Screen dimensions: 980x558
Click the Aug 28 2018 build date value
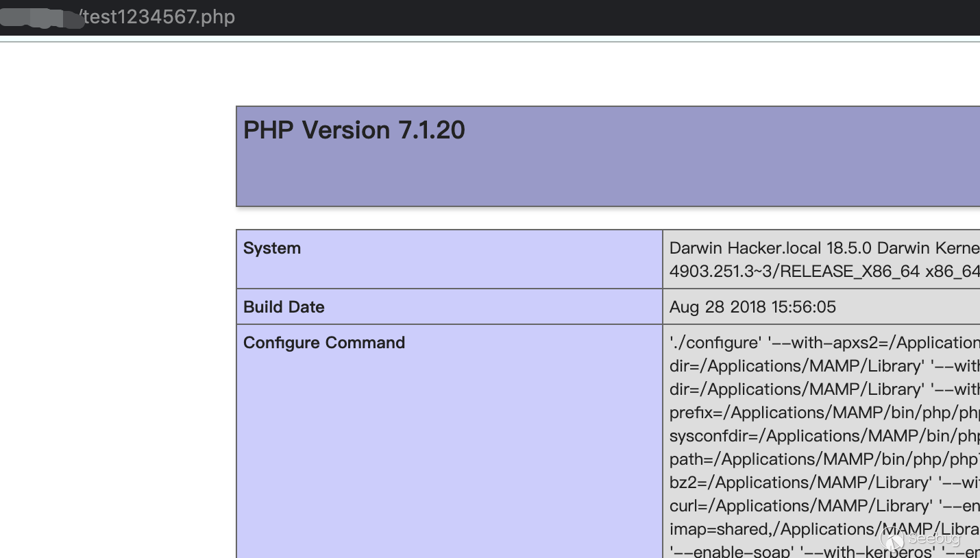point(752,307)
